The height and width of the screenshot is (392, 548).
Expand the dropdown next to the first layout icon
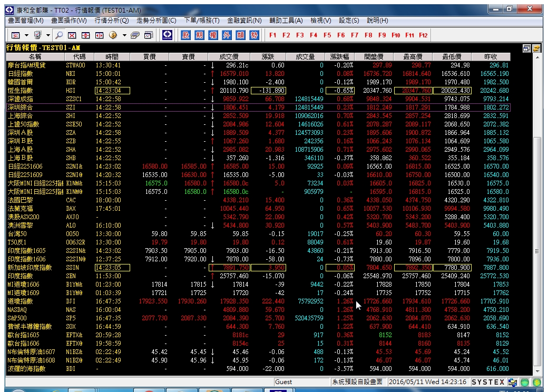[x=26, y=35]
